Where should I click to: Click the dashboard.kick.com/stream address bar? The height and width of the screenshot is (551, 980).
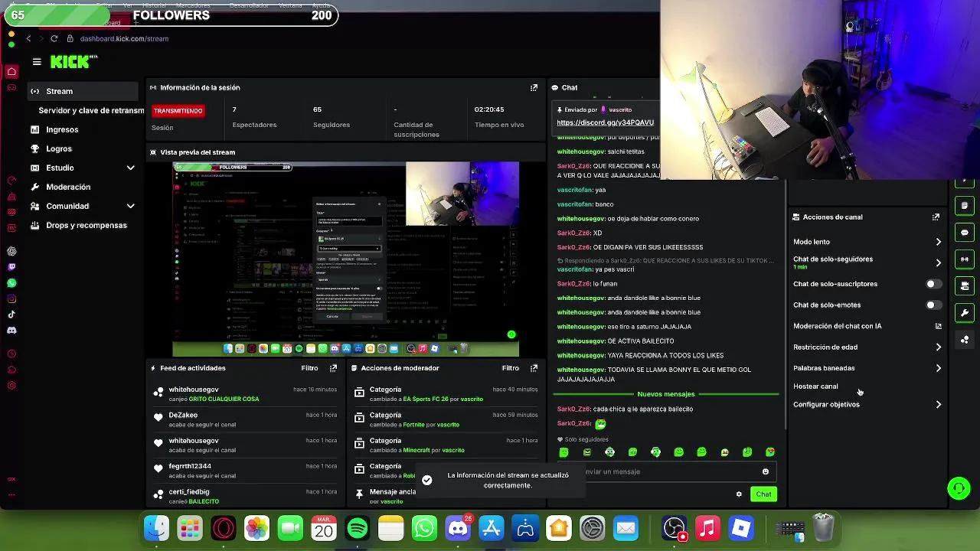coord(124,38)
